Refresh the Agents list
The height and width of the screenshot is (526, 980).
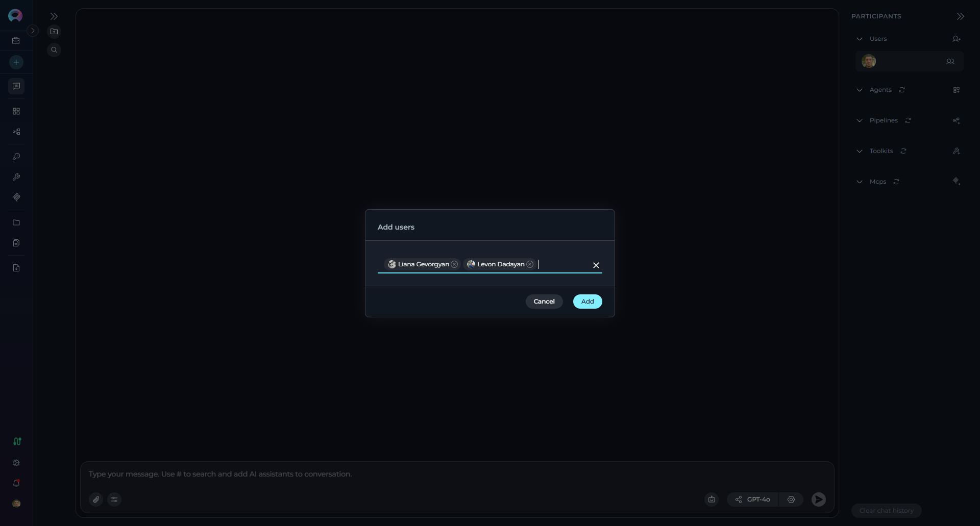[902, 90]
